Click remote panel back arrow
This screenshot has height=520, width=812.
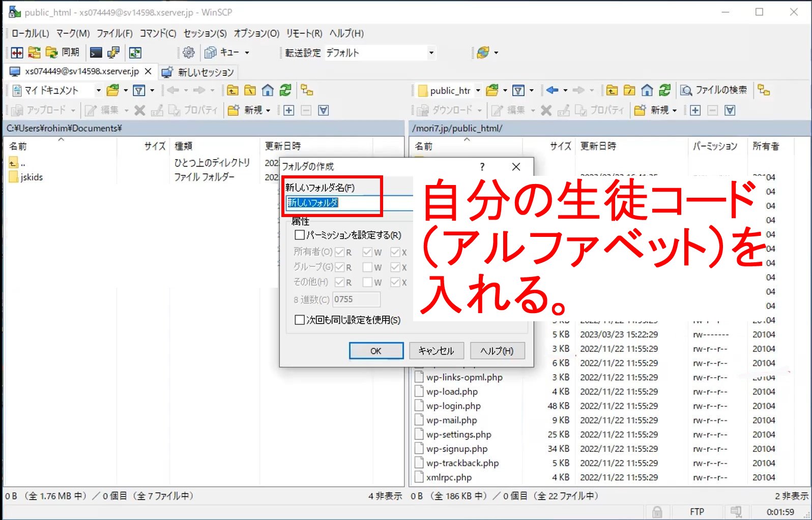pos(553,90)
